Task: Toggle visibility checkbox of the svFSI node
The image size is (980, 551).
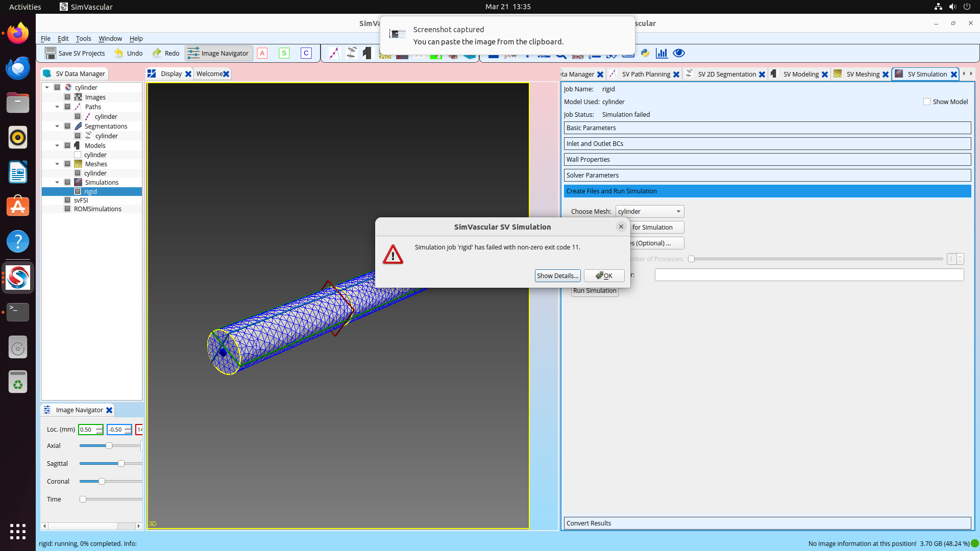Action: click(x=67, y=200)
